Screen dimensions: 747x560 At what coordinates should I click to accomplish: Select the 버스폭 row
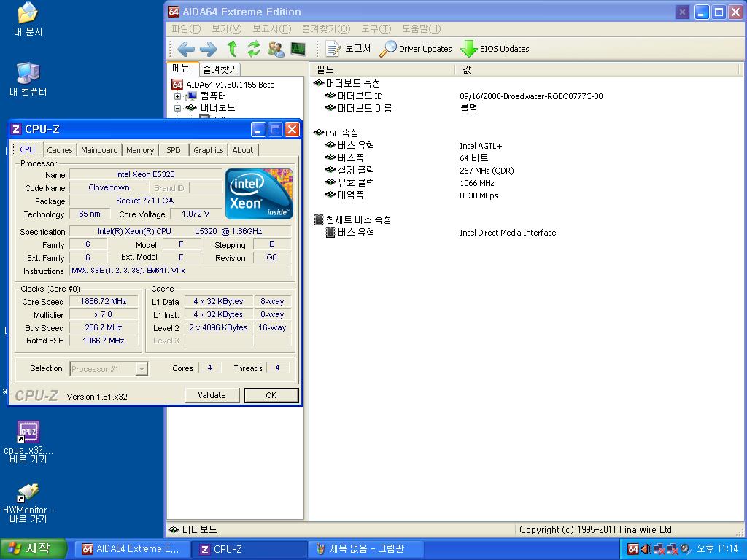tap(527, 158)
